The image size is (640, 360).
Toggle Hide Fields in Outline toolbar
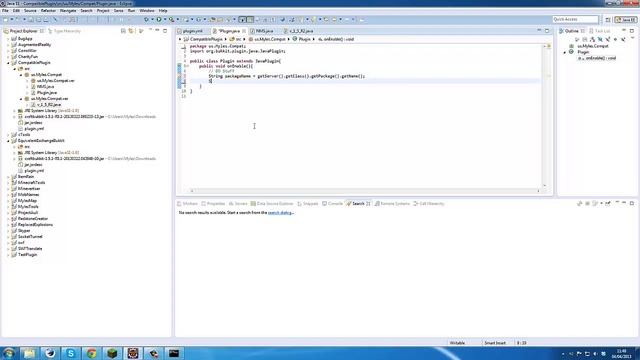600,39
